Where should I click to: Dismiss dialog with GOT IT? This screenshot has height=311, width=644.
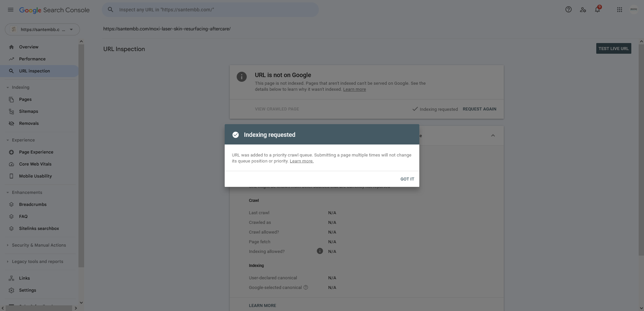coord(407,179)
